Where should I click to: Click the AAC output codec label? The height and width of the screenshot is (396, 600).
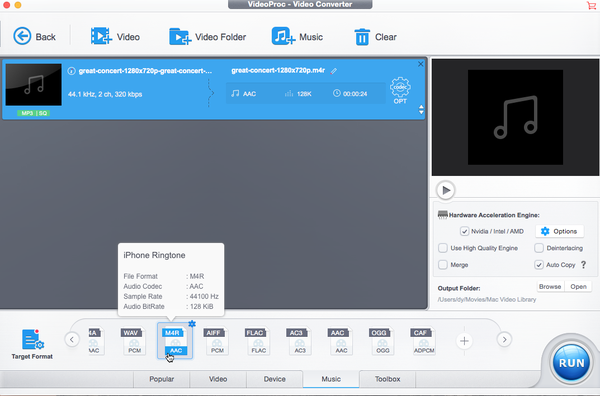point(249,94)
